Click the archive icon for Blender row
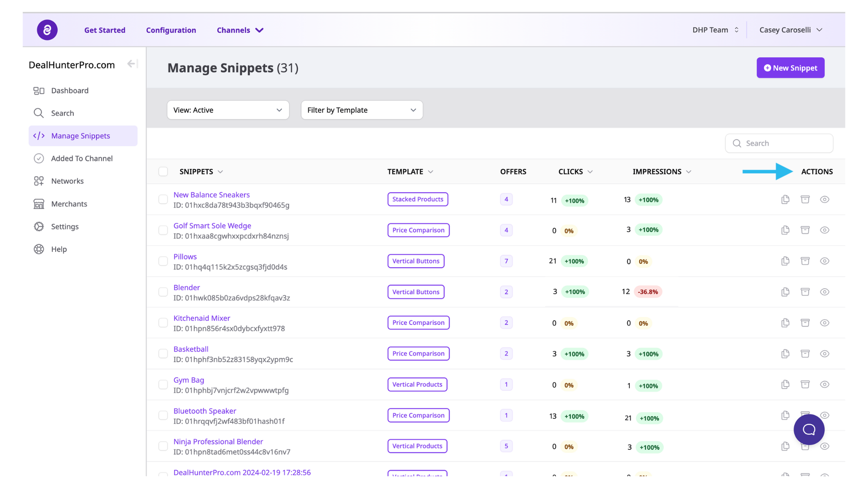868x488 pixels. pyautogui.click(x=805, y=292)
